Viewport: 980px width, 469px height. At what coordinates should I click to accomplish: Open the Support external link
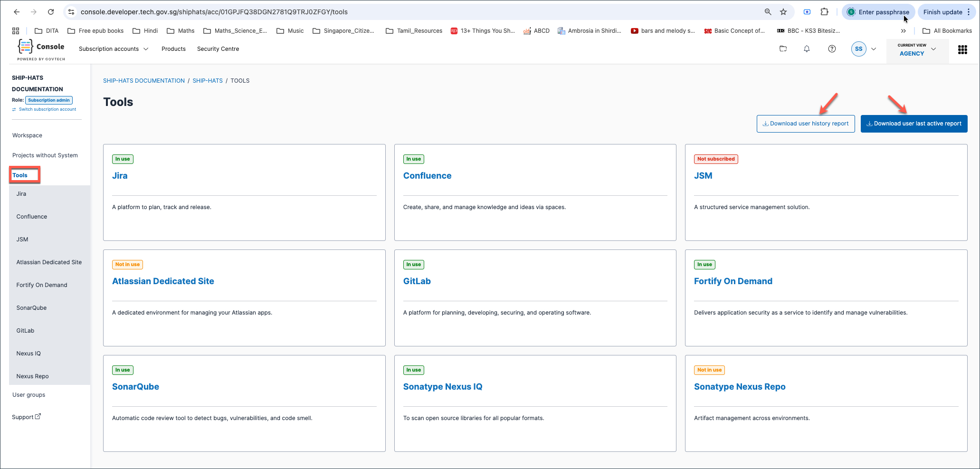[x=27, y=417]
